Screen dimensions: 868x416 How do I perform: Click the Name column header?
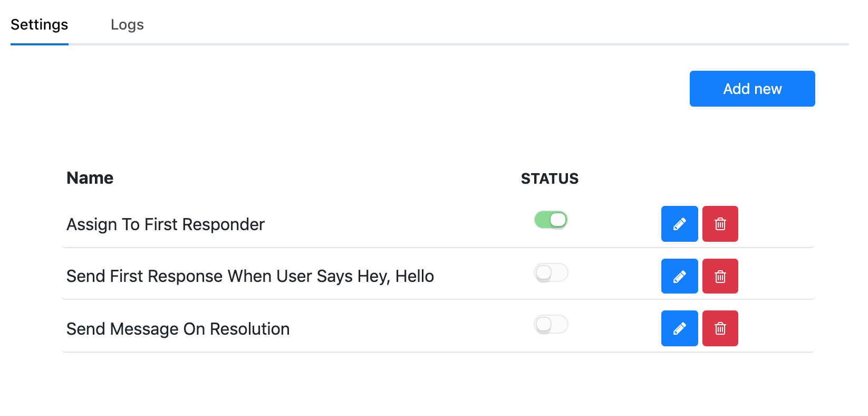[x=90, y=178]
